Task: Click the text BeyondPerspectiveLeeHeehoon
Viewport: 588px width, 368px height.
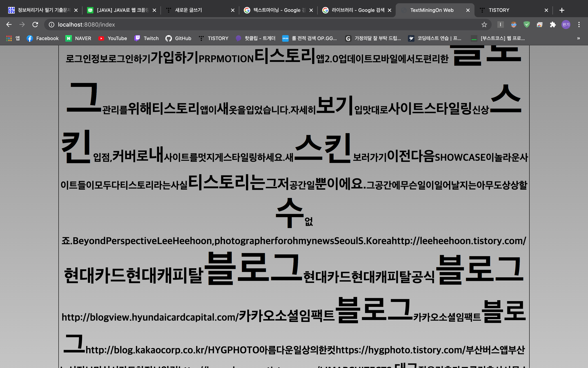Action: click(x=142, y=241)
